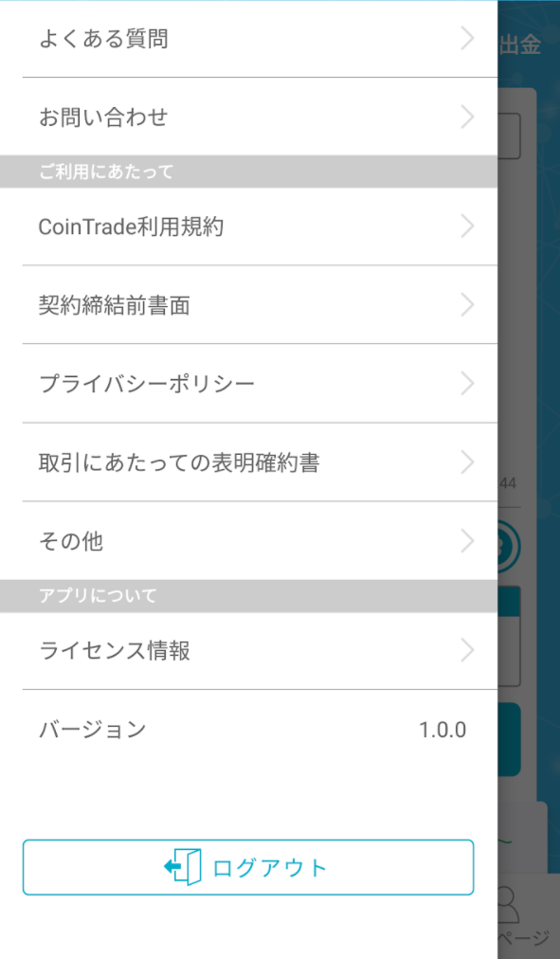The width and height of the screenshot is (560, 959).
Task: Open the お問い合わせ menu item
Action: (x=248, y=117)
